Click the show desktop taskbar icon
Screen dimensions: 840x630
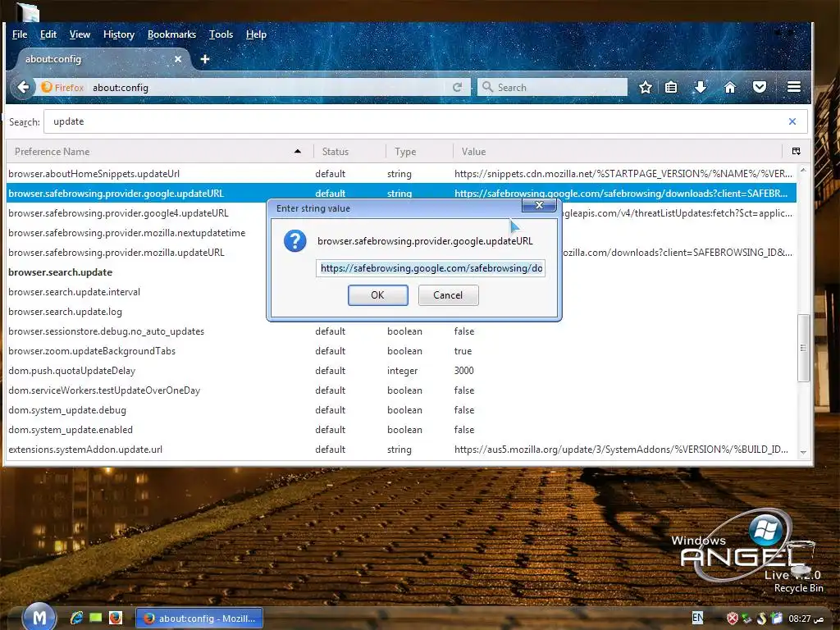[x=95, y=618]
